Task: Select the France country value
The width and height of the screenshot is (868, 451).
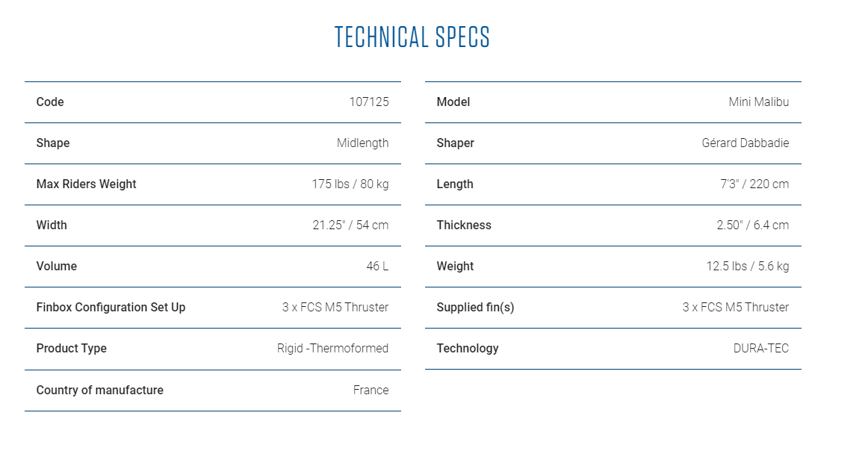Action: tap(371, 390)
